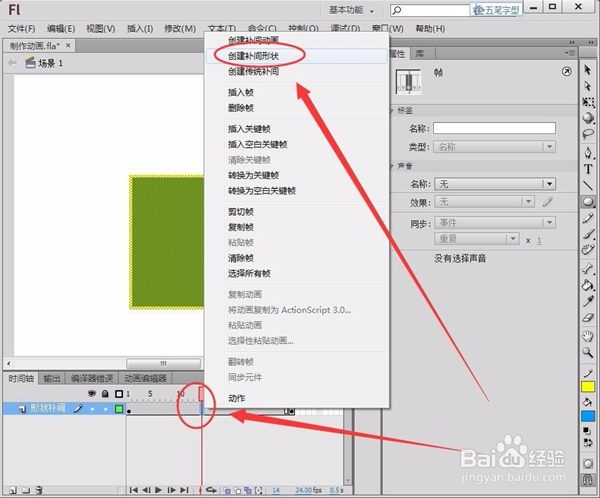
Task: Click the New Folder icon in timeline
Action: click(x=26, y=490)
